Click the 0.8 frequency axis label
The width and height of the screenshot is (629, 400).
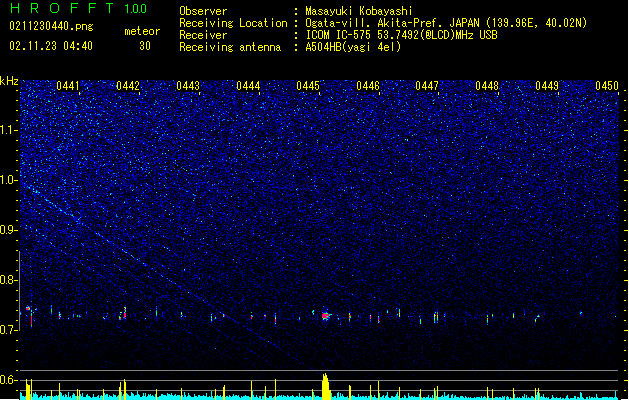click(x=9, y=280)
